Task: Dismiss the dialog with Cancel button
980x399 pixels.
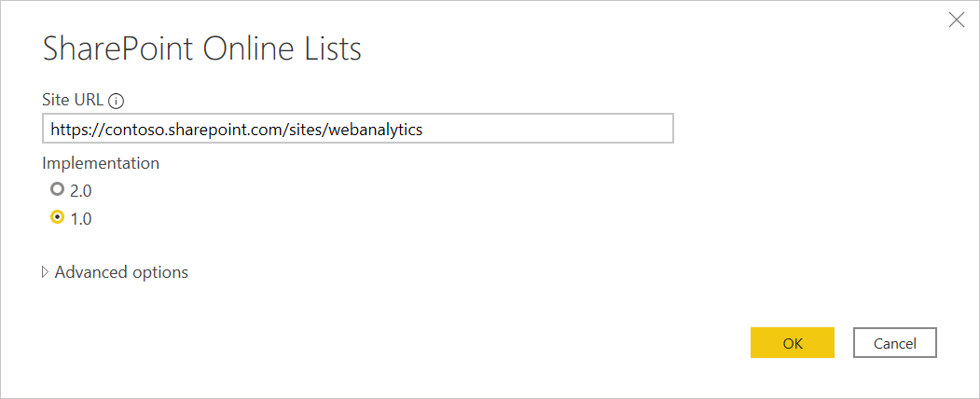Action: click(x=895, y=343)
